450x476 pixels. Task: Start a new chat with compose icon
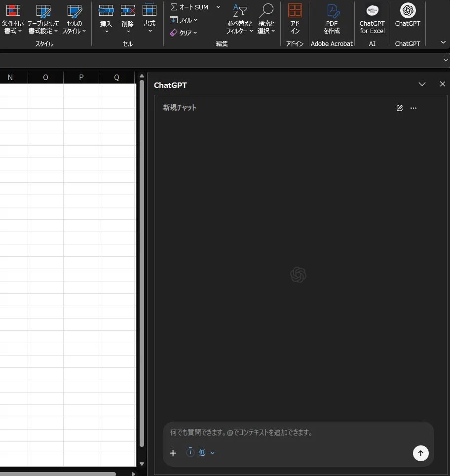400,108
